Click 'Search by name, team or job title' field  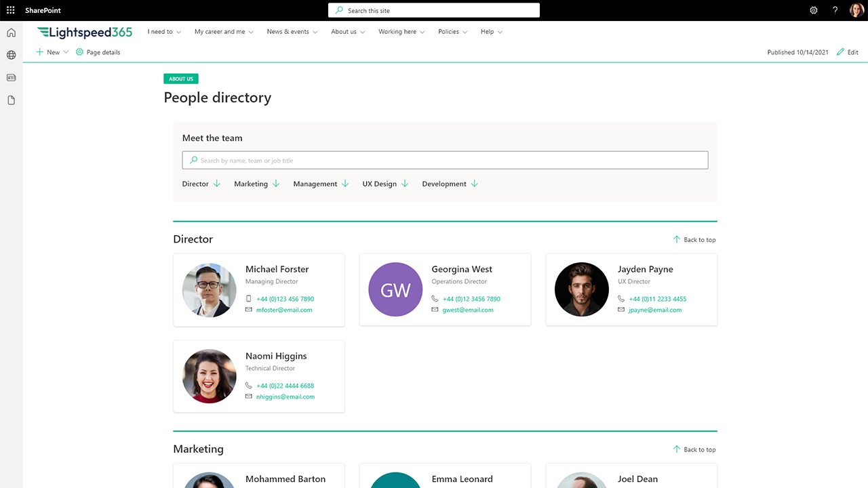(x=445, y=160)
